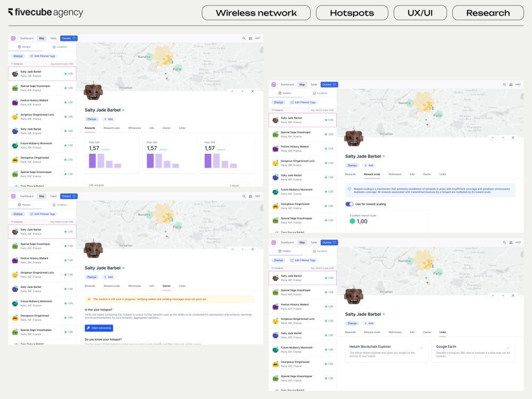
Task: Open Info tab in the Owner-tab panel
Action: (152, 286)
